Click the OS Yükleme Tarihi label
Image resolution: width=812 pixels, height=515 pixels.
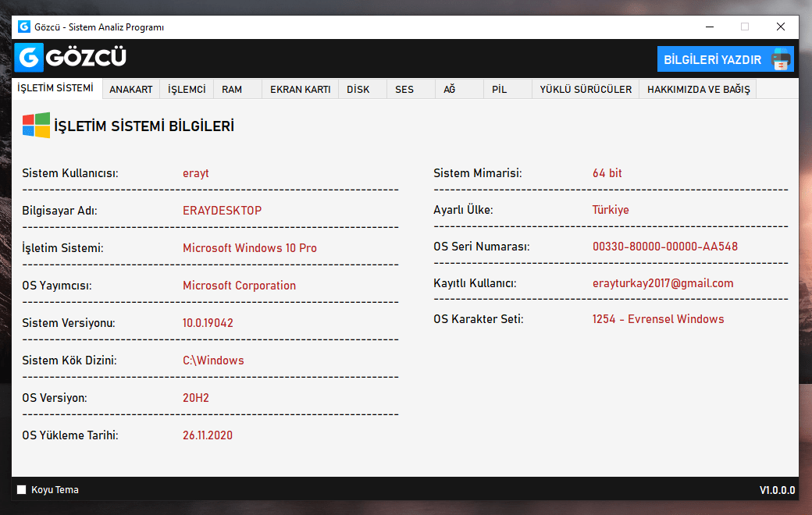[x=70, y=435]
